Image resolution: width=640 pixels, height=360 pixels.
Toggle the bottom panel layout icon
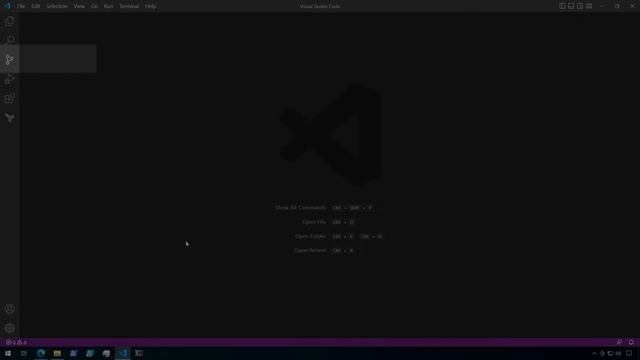pyautogui.click(x=571, y=6)
